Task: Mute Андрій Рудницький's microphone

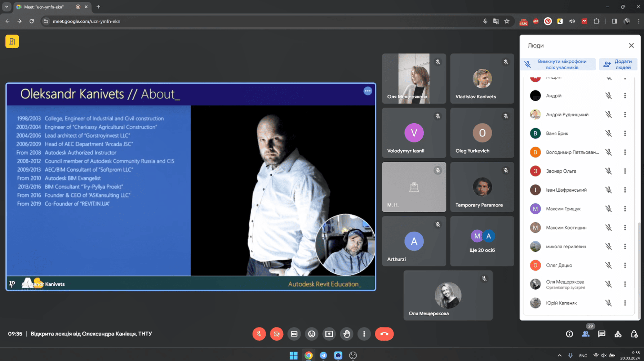Action: 609,115
